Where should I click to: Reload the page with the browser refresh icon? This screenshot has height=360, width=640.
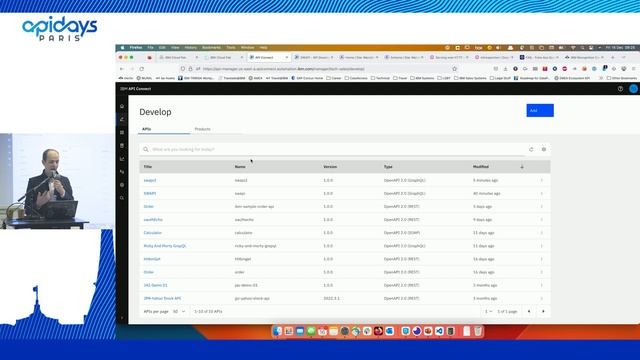(x=142, y=69)
